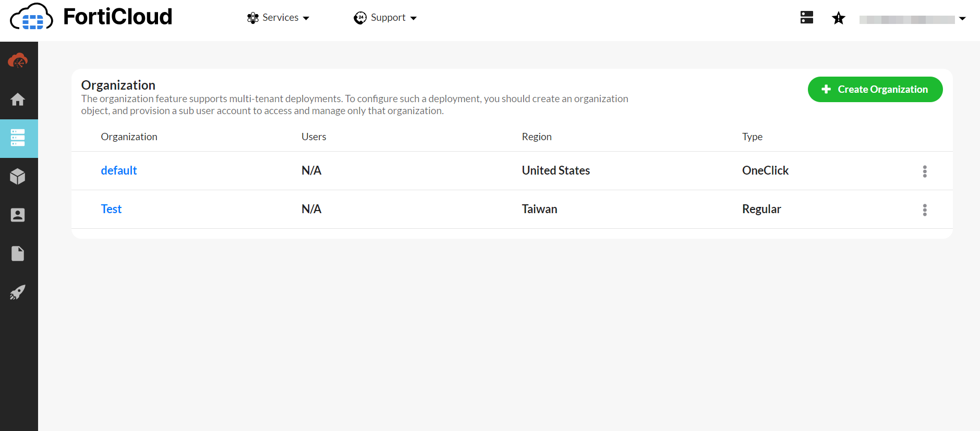Expand the Services dropdown menu
Screen dimensions: 980x431
point(278,18)
